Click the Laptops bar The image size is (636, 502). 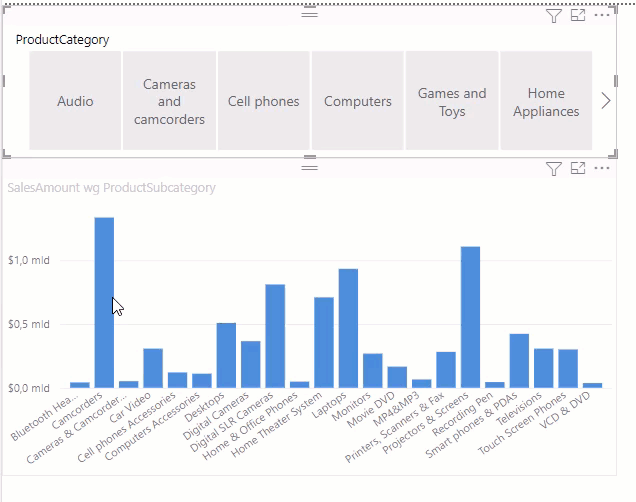[348, 328]
